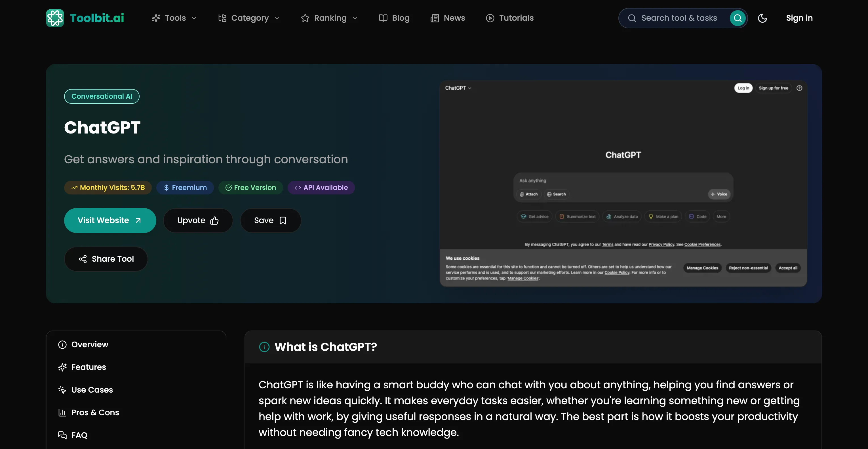Select the Conversational AI category tag

tap(102, 96)
